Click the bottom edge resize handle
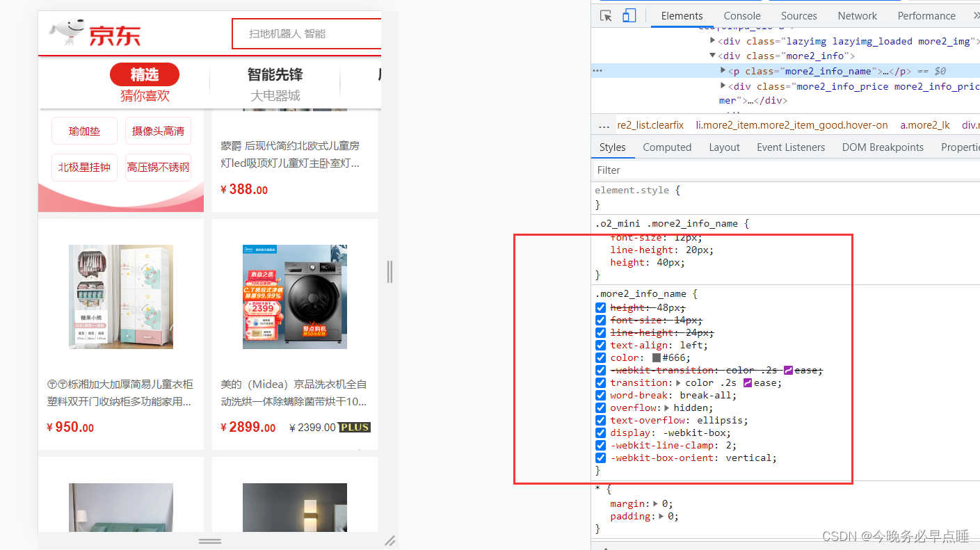Image resolution: width=980 pixels, height=550 pixels. point(210,540)
